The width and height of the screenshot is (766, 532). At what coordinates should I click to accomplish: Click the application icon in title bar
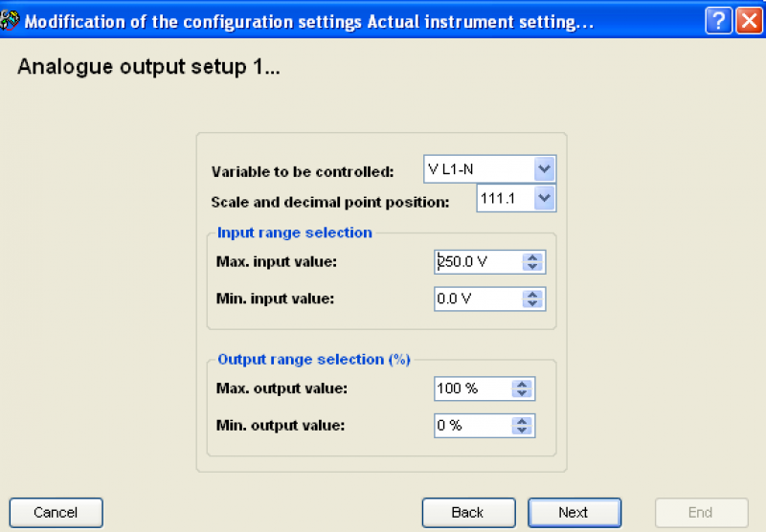coord(10,20)
